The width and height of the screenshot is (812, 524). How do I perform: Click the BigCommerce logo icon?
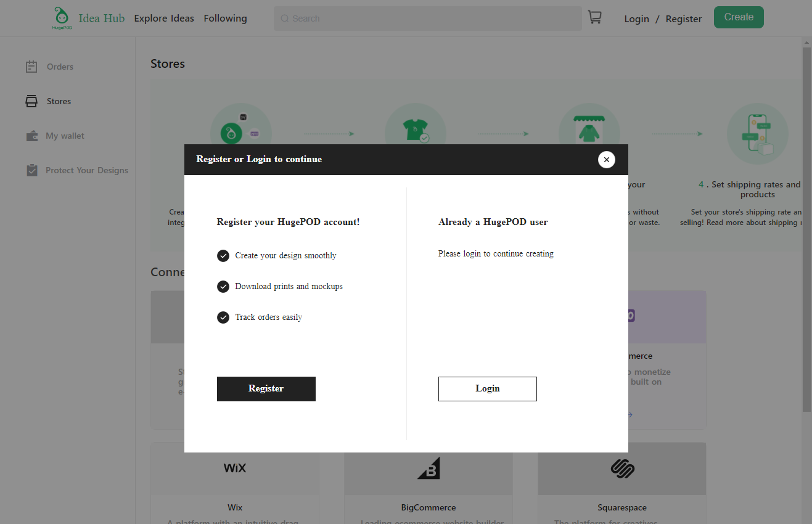click(429, 469)
